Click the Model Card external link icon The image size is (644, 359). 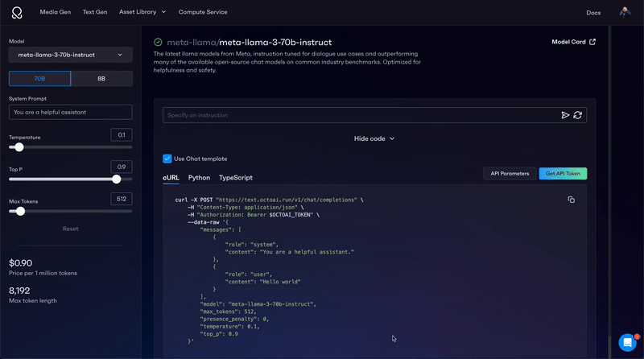(x=593, y=42)
